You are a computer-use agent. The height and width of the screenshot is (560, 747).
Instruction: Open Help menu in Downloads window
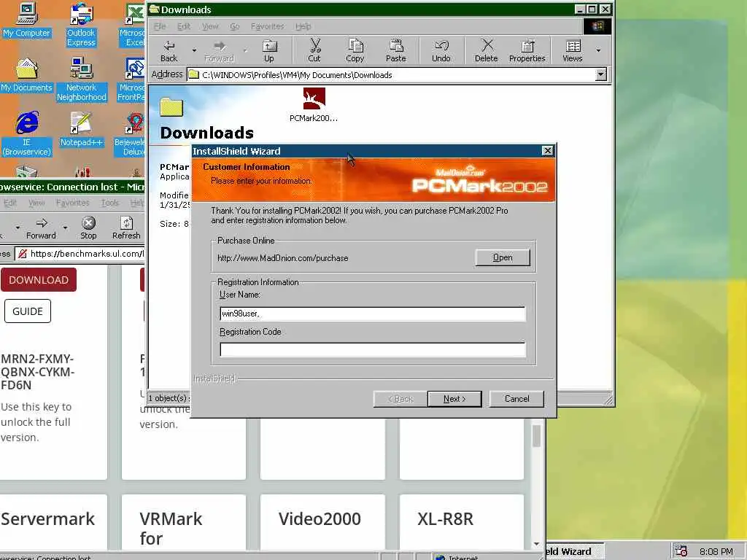tap(303, 26)
